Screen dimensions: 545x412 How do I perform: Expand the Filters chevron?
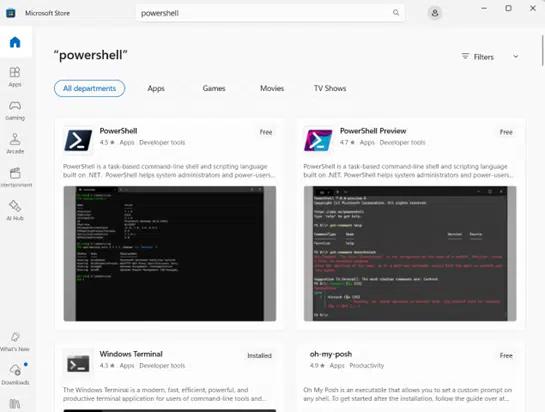tap(516, 56)
